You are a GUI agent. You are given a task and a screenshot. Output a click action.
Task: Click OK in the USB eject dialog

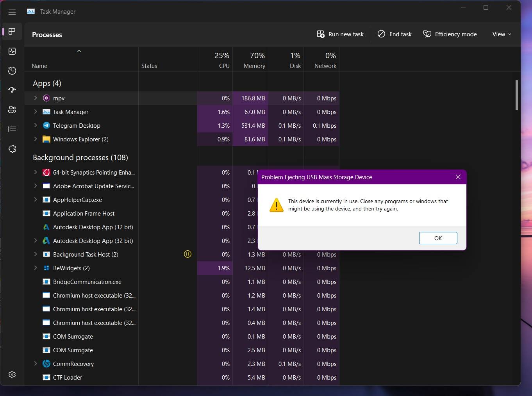pyautogui.click(x=438, y=238)
